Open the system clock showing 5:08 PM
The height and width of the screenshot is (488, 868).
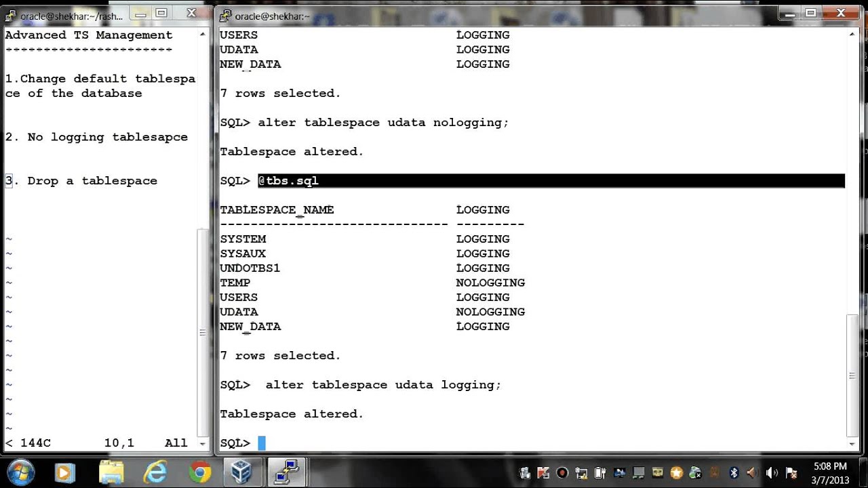click(x=829, y=472)
